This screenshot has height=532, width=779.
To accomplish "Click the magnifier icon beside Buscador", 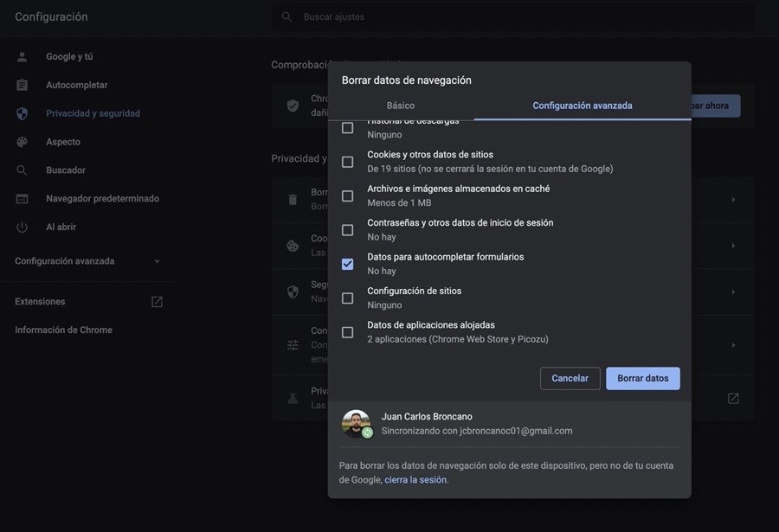I will tap(22, 170).
